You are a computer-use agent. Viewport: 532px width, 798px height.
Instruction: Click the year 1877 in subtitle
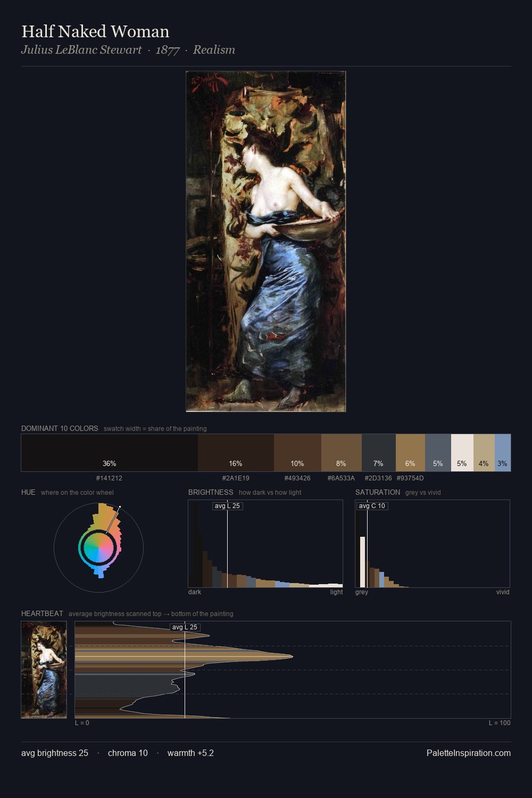tap(168, 50)
